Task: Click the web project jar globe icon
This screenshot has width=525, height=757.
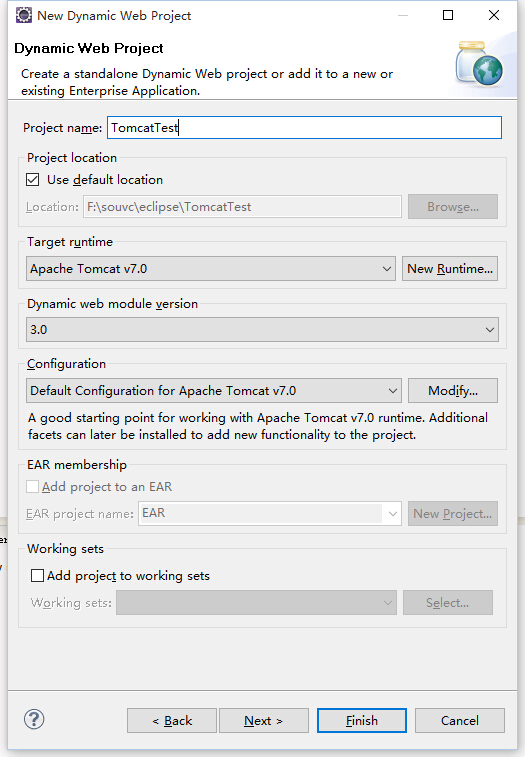Action: (x=479, y=63)
